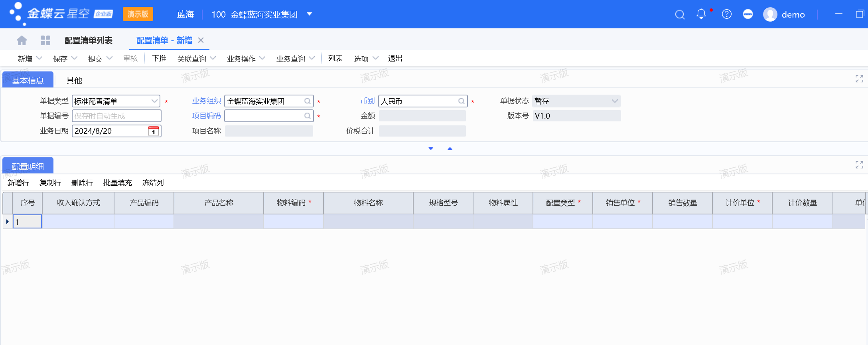Click the 计价单位 column header

pos(742,203)
